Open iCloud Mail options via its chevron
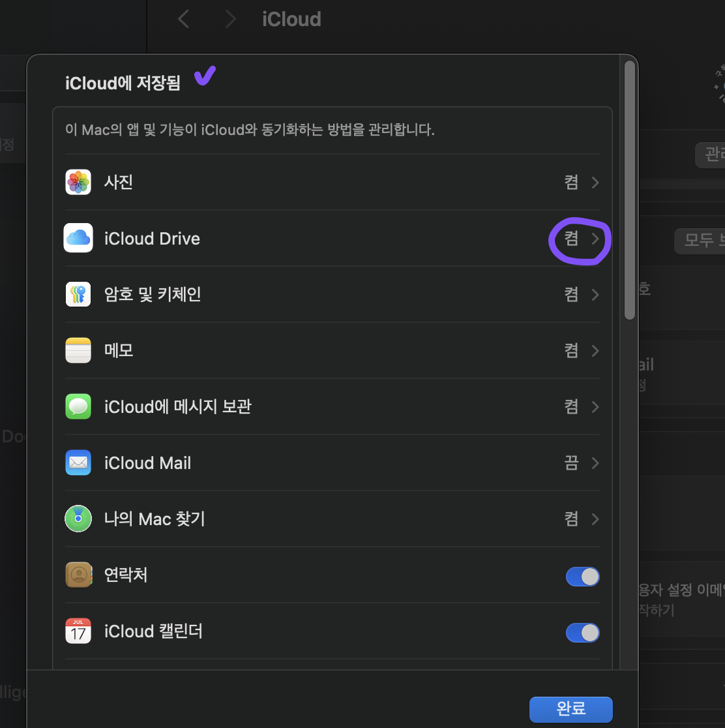 tap(595, 463)
